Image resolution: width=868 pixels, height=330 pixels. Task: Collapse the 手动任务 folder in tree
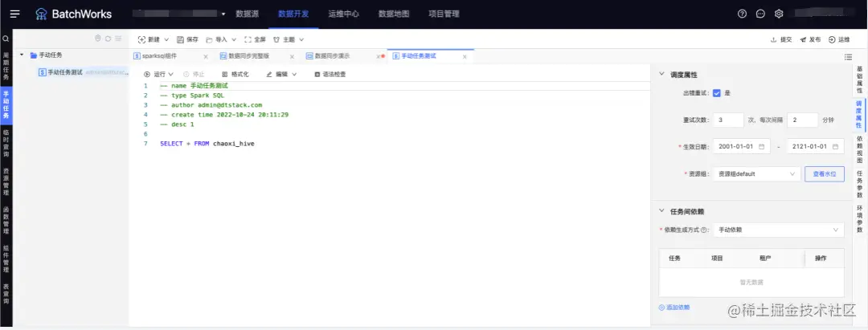(x=22, y=55)
